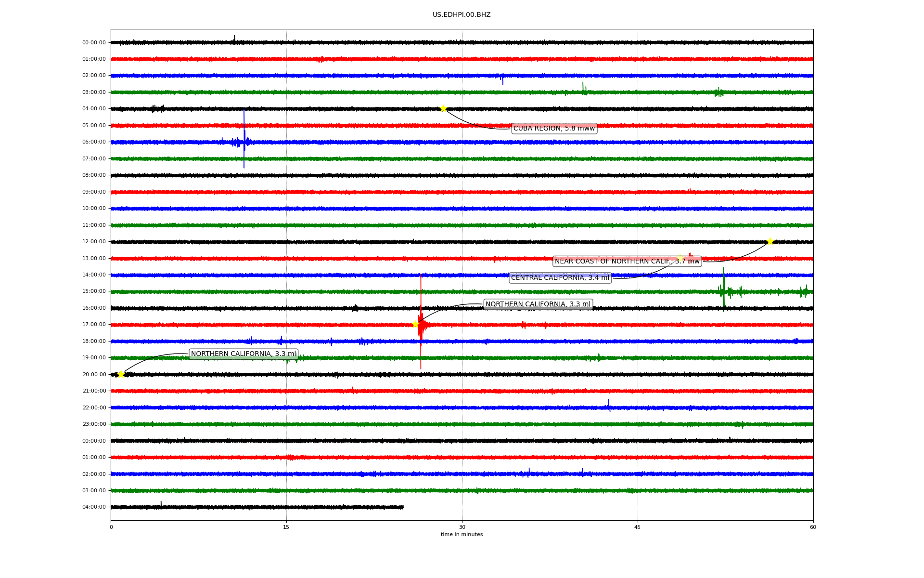This screenshot has width=924, height=578.
Task: Click the 12:00:00 row time label
Action: point(94,242)
